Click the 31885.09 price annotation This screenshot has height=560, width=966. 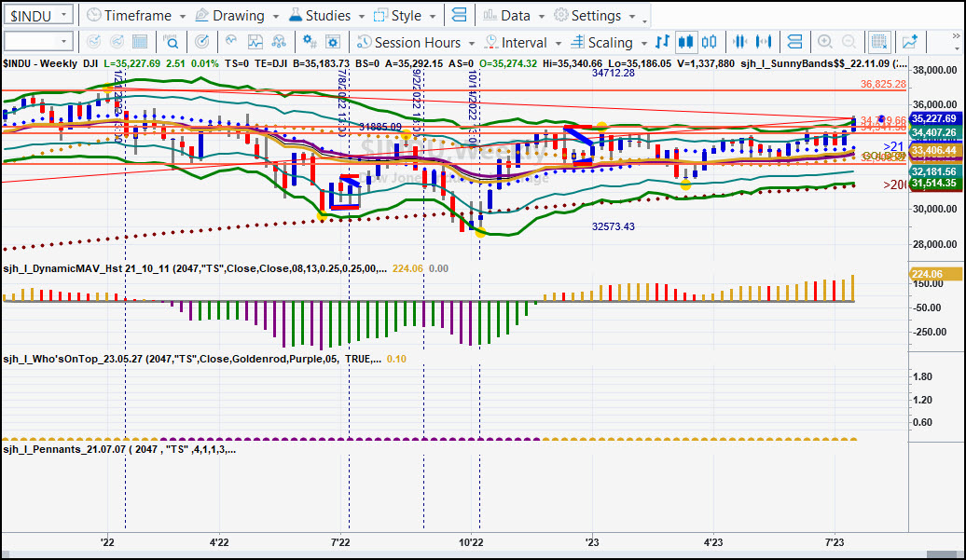click(380, 127)
